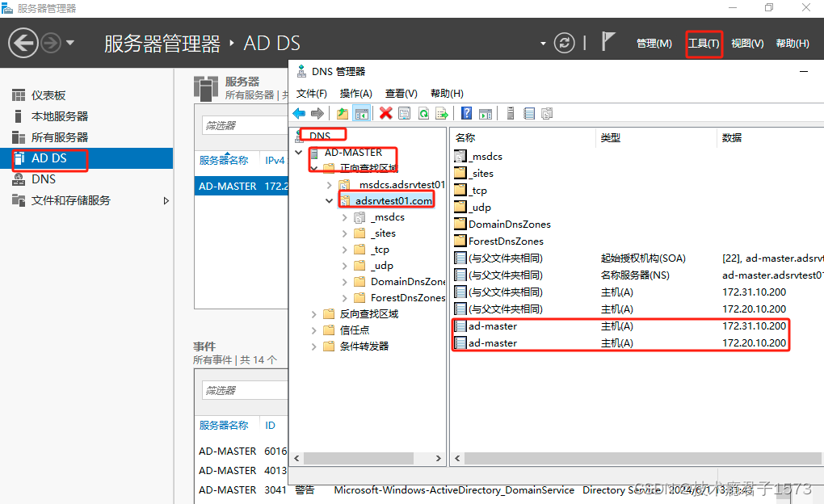This screenshot has width=824, height=504.
Task: Click Server Manager's forward navigation arrow
Action: (x=51, y=43)
